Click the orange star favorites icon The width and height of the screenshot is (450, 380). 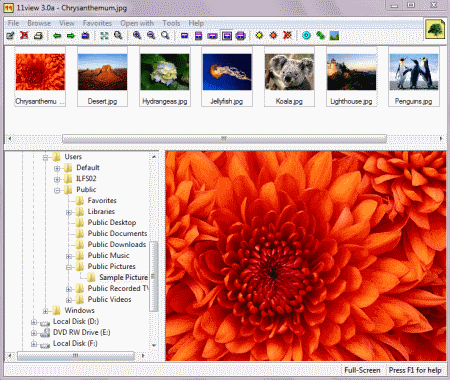[273, 35]
